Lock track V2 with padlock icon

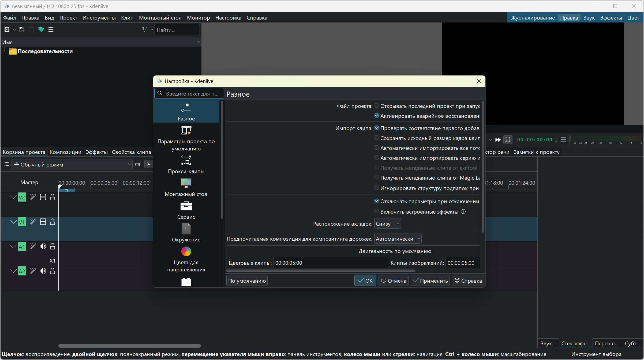coord(53,197)
